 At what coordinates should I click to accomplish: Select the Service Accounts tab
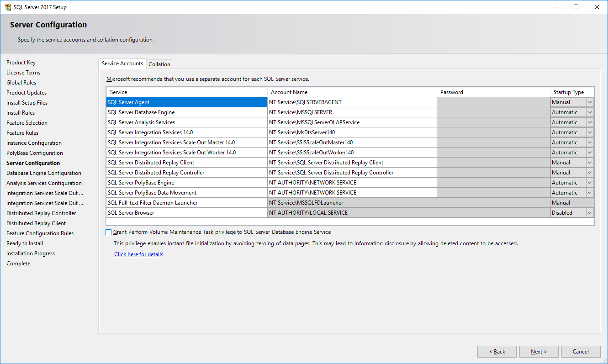(122, 63)
